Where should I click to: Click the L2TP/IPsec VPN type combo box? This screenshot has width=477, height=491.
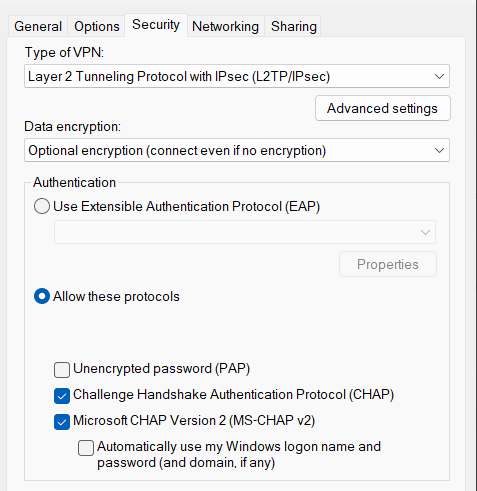pyautogui.click(x=237, y=76)
